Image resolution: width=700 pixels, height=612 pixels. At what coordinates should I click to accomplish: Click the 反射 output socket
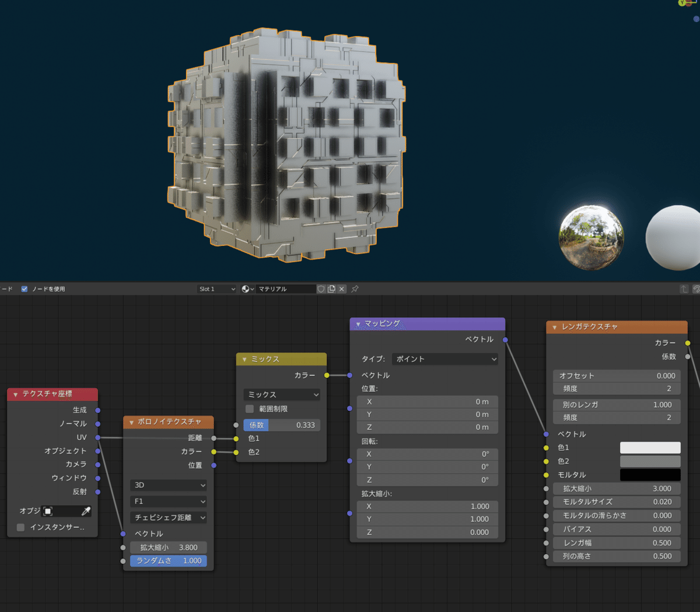click(97, 492)
